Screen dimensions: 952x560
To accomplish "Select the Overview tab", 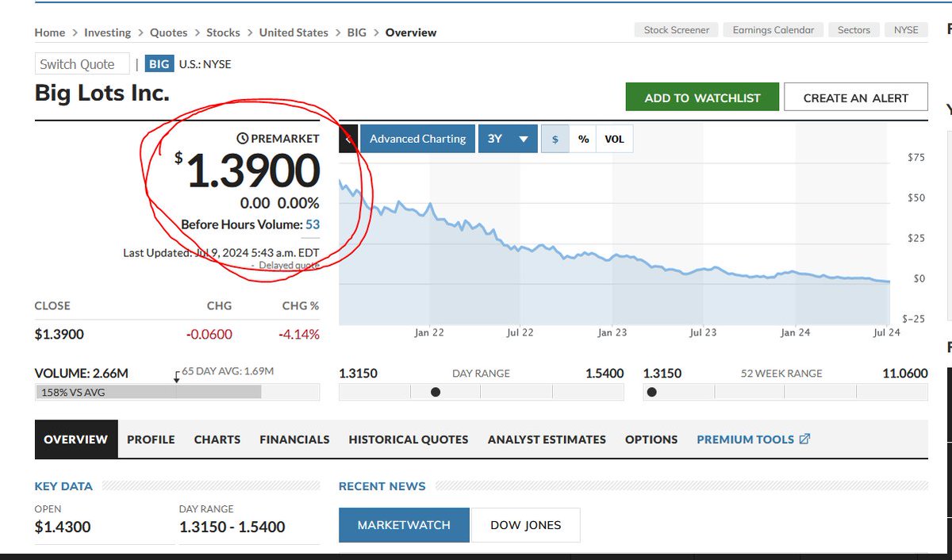I will click(76, 439).
